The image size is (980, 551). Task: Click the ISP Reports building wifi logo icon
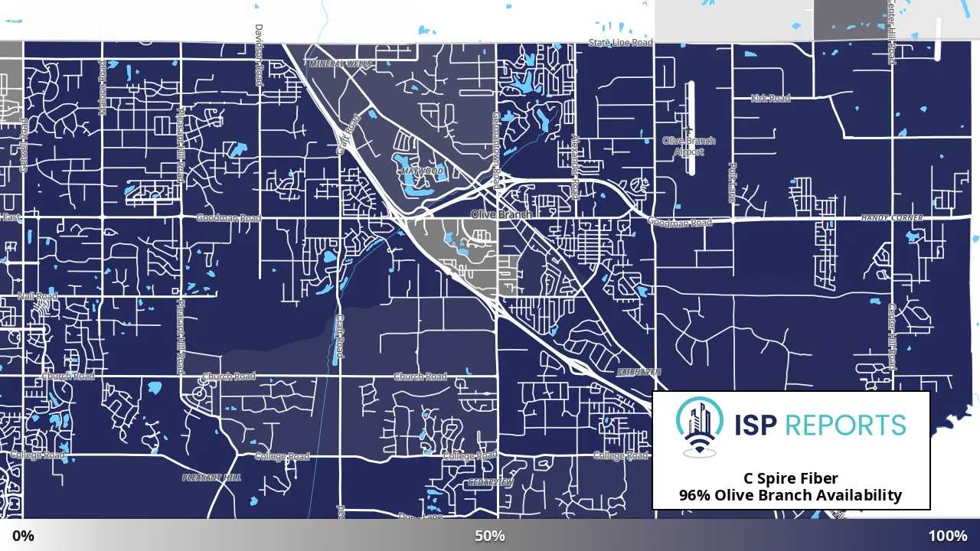[701, 427]
